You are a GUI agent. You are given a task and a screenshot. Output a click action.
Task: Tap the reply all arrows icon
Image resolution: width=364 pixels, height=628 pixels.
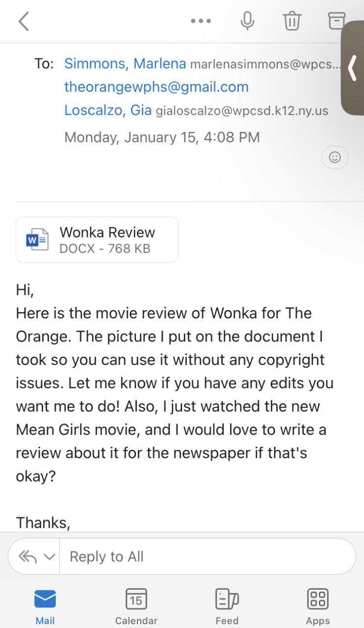[27, 556]
